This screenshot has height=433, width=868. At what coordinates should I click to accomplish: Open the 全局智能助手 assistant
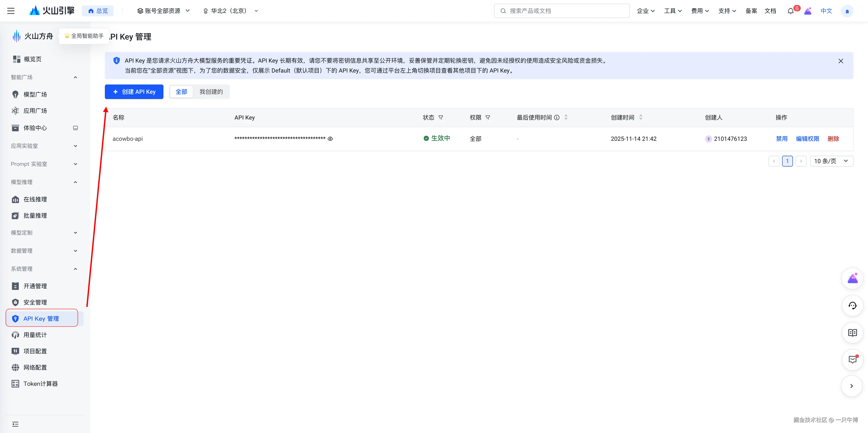[84, 36]
